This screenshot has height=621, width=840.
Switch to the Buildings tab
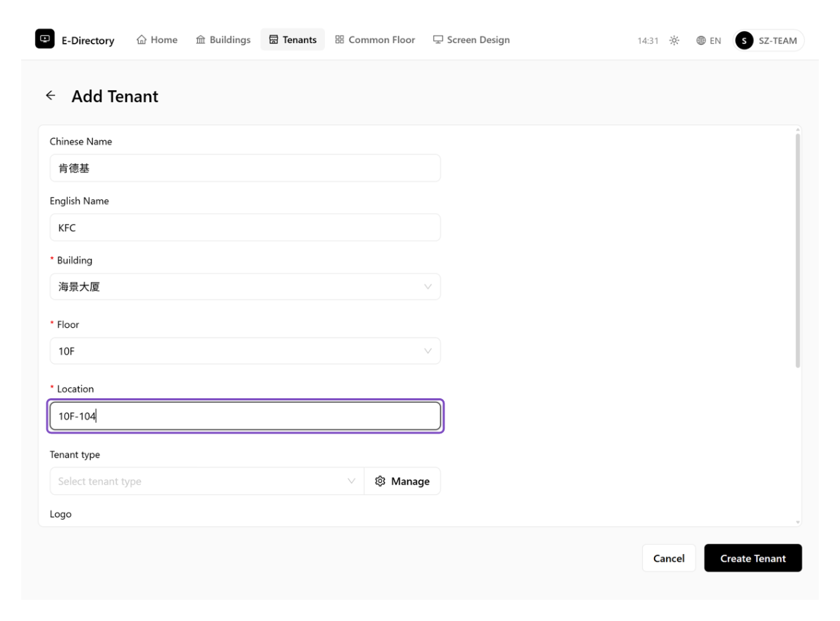223,39
